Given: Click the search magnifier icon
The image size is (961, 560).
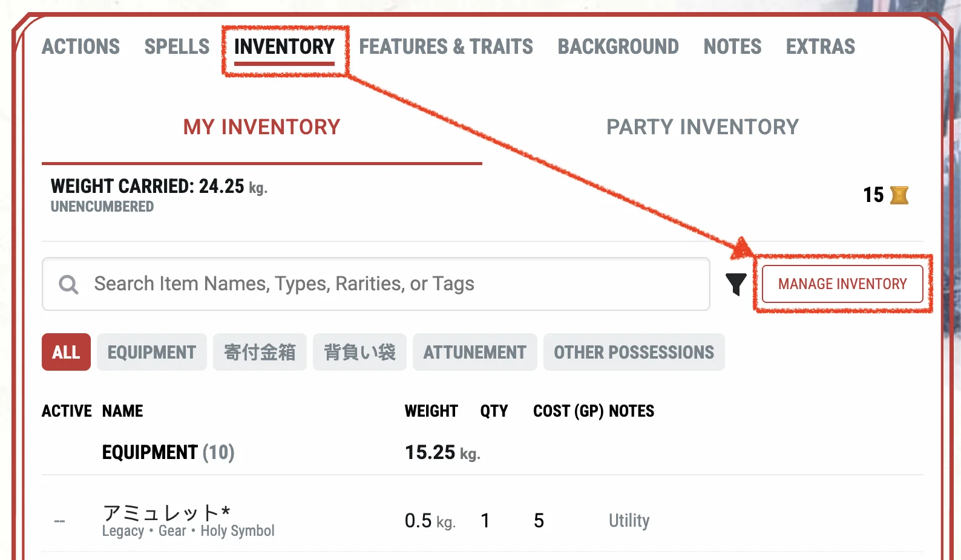Looking at the screenshot, I should click(x=68, y=284).
